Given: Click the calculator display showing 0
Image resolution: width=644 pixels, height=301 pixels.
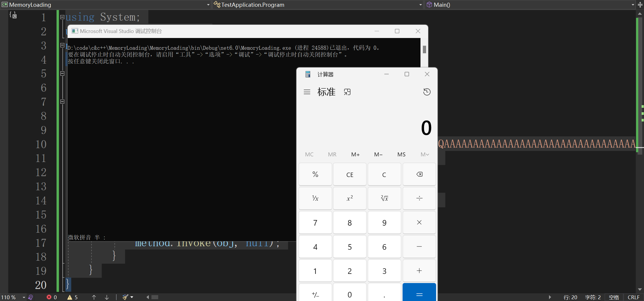Looking at the screenshot, I should pos(426,128).
